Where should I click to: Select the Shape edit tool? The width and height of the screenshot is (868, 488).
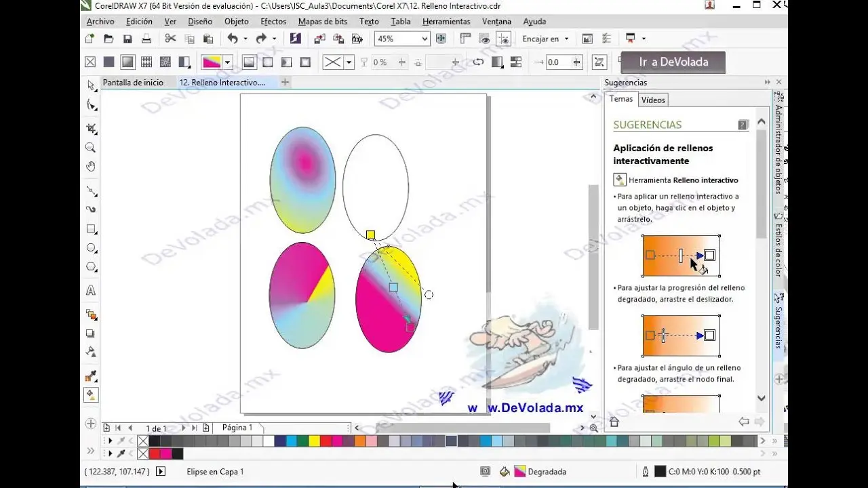(x=91, y=105)
